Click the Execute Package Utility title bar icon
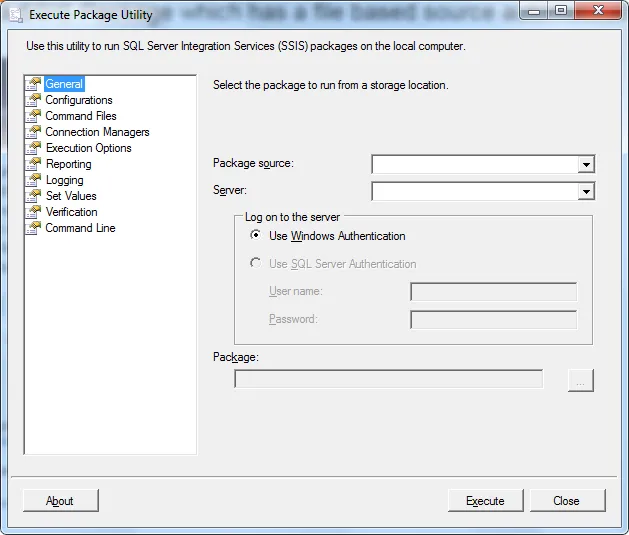The image size is (629, 535). click(x=16, y=15)
